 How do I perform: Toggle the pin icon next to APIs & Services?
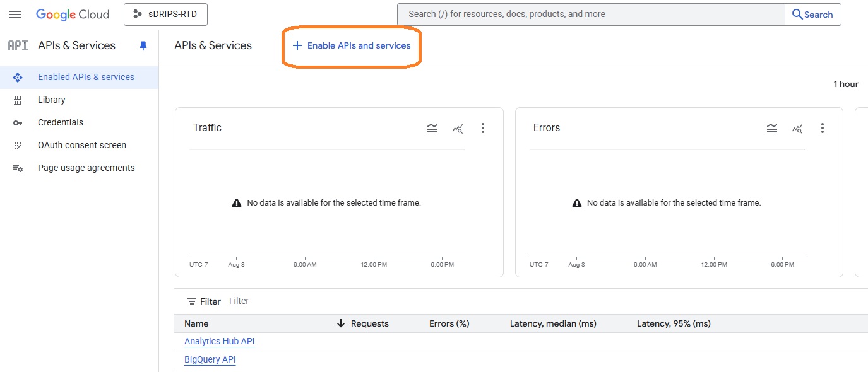point(143,45)
